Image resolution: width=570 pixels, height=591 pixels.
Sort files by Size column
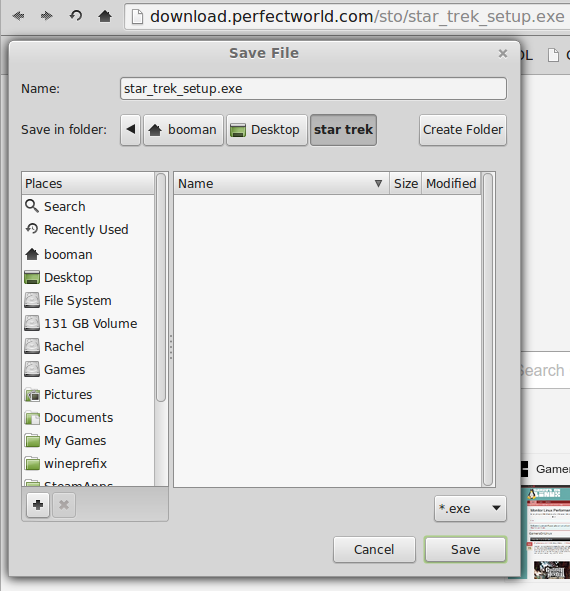click(406, 184)
